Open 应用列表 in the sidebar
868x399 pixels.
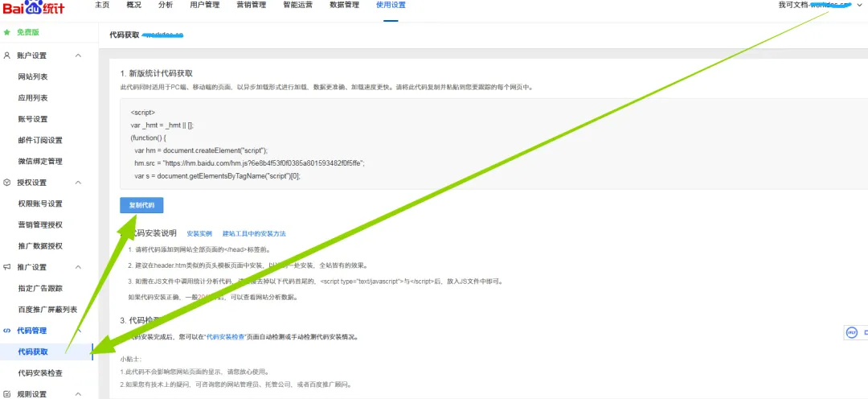click(33, 97)
